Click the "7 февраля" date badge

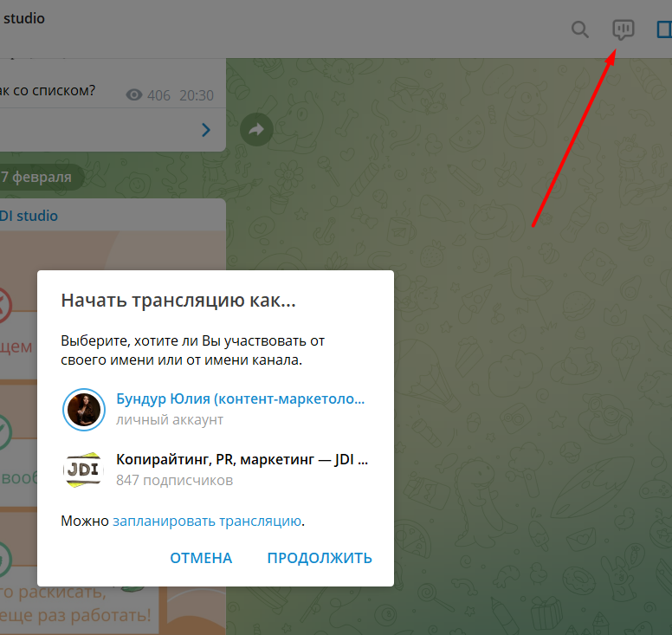tap(36, 178)
